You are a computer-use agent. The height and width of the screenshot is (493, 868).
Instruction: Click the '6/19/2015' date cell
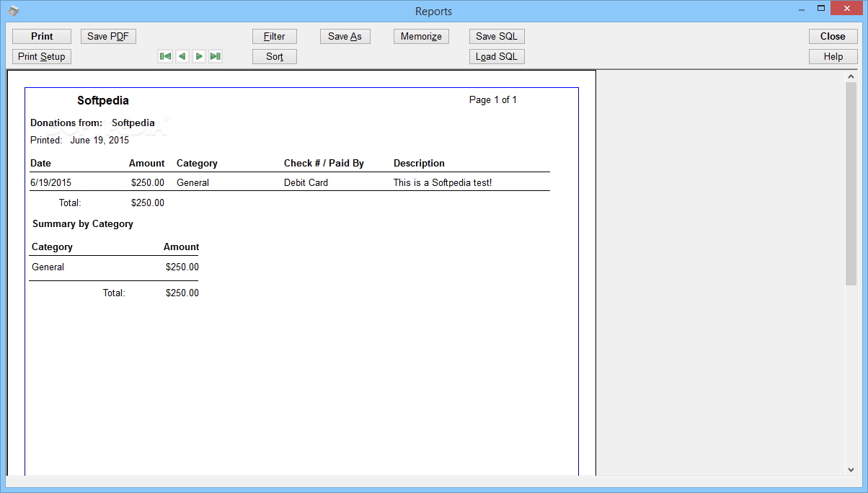click(x=50, y=183)
